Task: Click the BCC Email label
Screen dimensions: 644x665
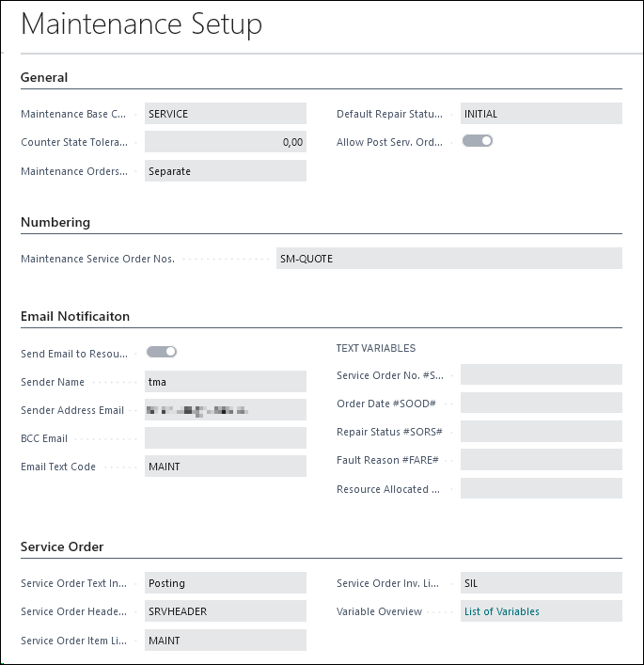Action: [44, 438]
